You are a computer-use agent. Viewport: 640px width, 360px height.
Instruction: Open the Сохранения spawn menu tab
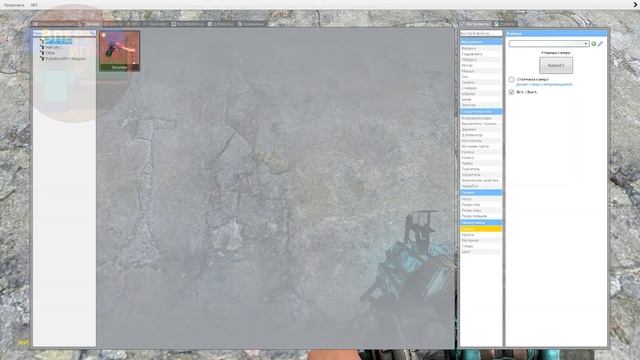[251, 24]
